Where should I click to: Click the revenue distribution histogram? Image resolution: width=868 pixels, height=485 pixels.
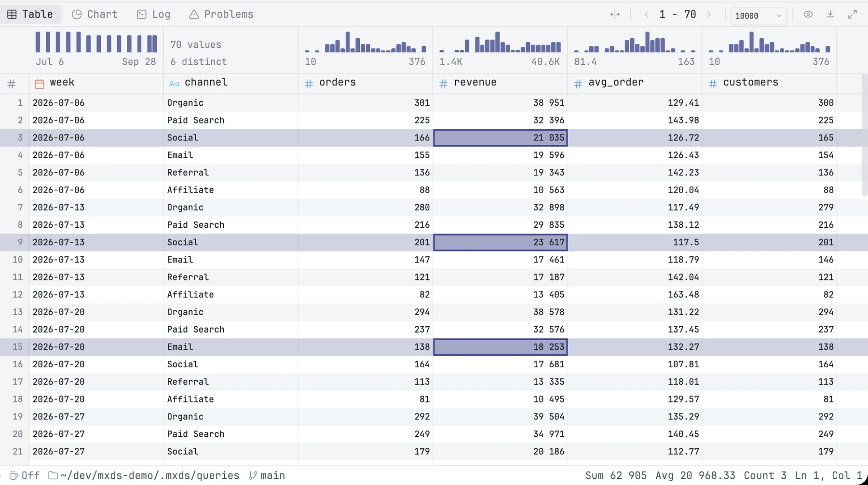click(x=500, y=42)
